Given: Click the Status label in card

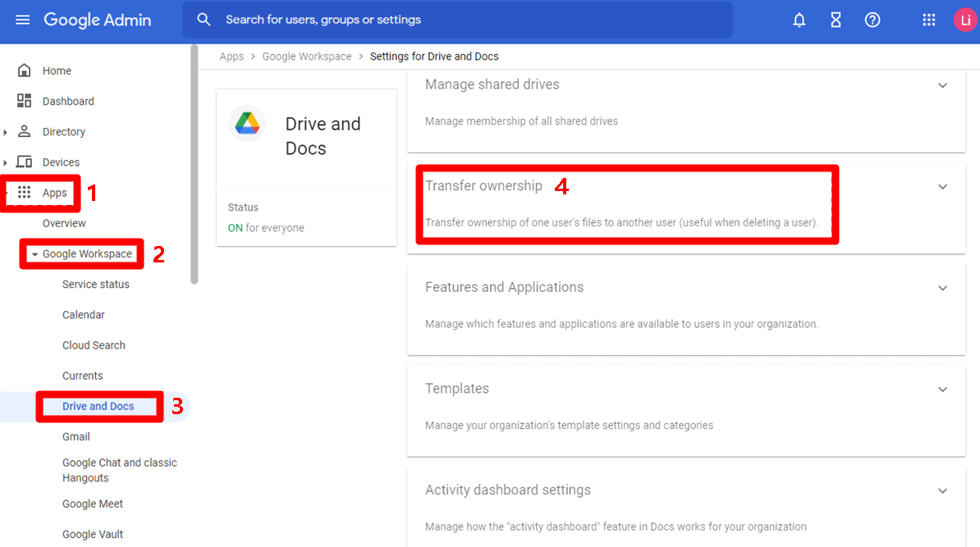Looking at the screenshot, I should [x=243, y=207].
